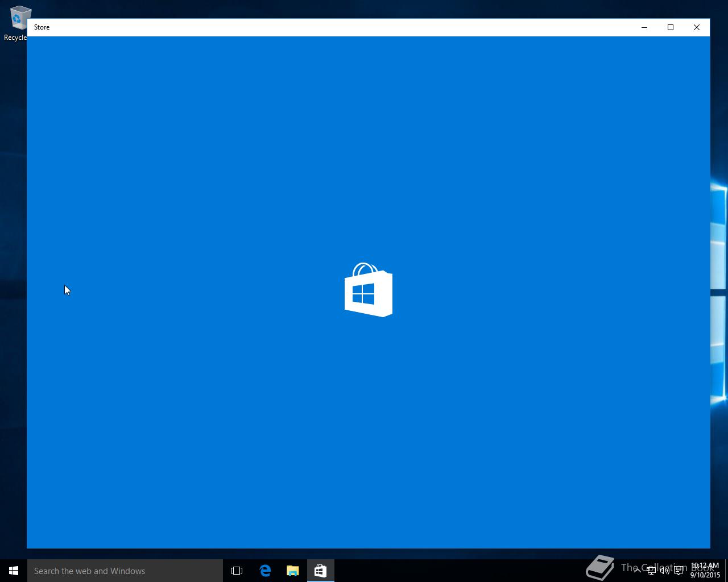The image size is (728, 582).
Task: Show hidden system tray icons
Action: point(638,571)
